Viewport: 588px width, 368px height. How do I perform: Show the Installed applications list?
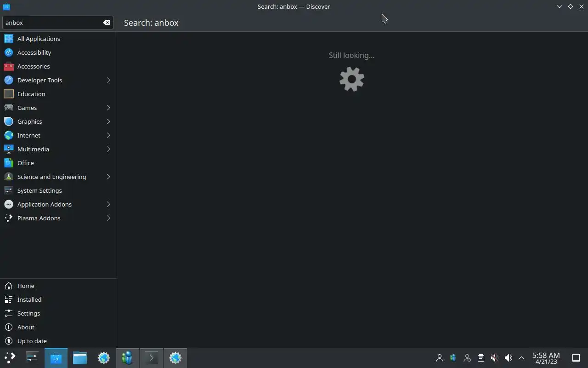[x=58, y=299]
